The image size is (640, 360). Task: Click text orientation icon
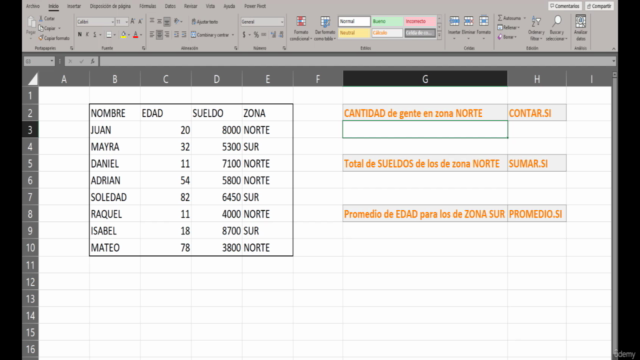177,21
